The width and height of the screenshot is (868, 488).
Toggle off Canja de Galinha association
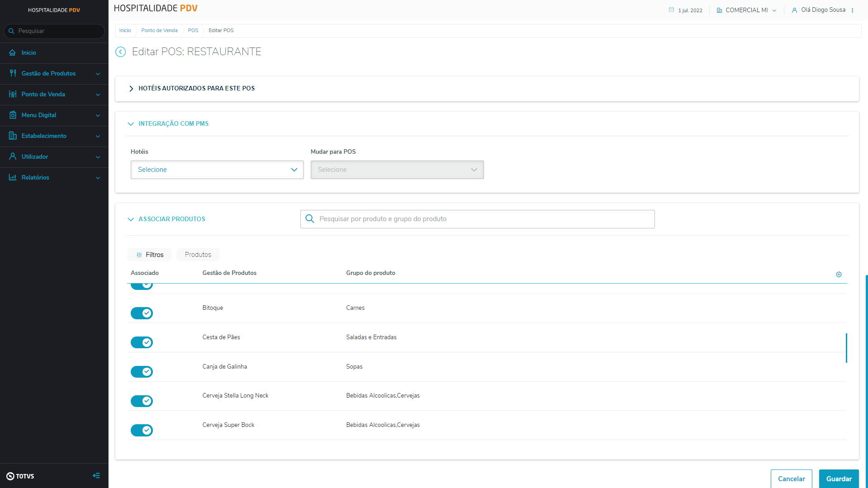coord(142,372)
